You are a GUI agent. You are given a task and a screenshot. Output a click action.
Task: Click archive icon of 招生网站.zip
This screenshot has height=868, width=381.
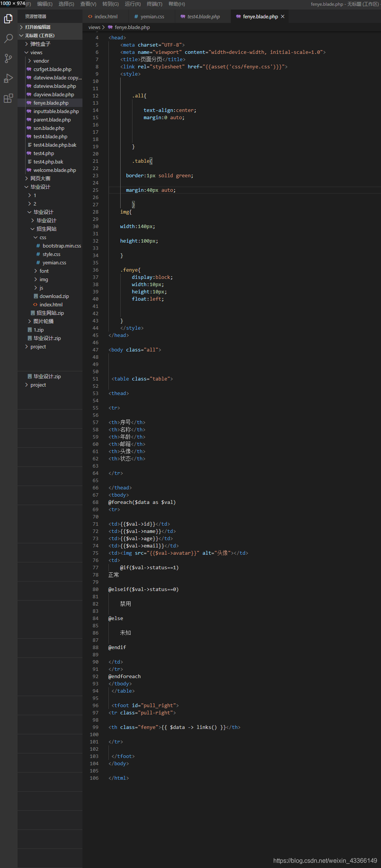point(32,313)
